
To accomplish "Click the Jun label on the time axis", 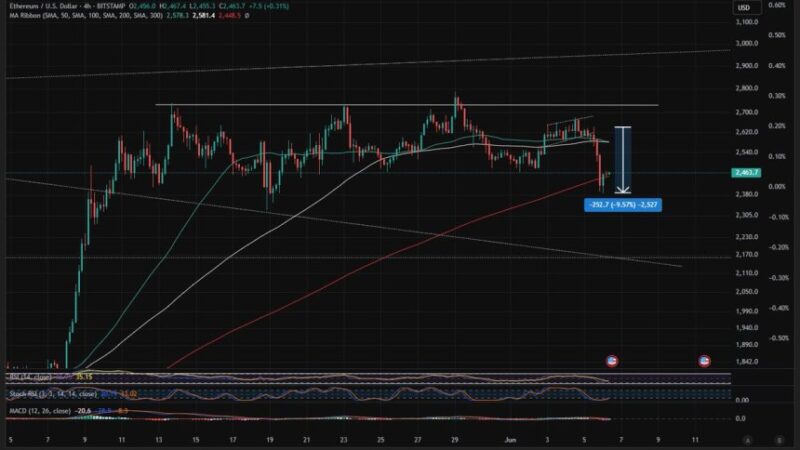I will click(x=510, y=440).
